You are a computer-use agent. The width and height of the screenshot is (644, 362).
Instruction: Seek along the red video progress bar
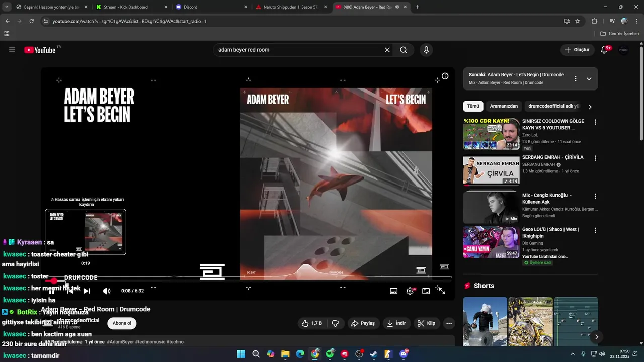point(248,280)
